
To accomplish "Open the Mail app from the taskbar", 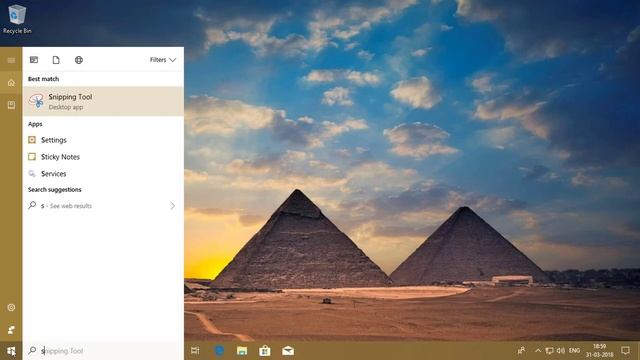I will tap(288, 351).
